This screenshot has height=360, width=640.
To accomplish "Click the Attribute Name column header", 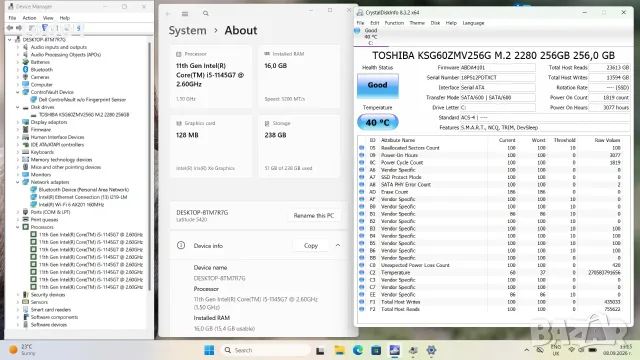I will (398, 140).
